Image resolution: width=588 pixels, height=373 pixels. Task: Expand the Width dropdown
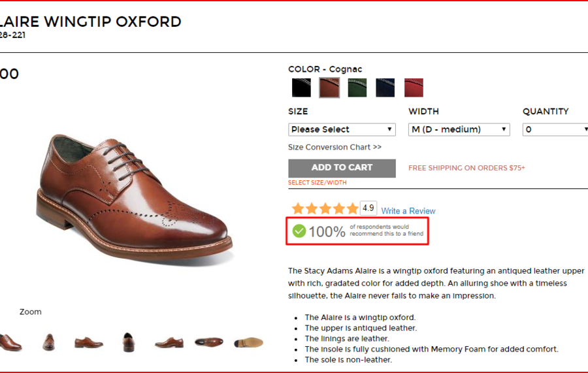459,129
